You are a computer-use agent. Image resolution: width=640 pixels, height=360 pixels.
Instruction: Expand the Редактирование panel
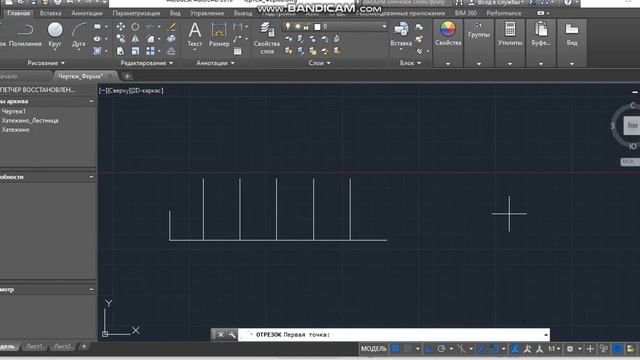pyautogui.click(x=147, y=63)
